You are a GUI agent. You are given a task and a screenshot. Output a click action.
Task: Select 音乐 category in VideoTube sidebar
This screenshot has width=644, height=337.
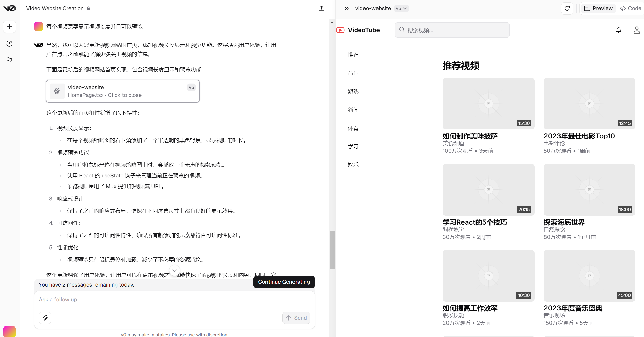353,73
